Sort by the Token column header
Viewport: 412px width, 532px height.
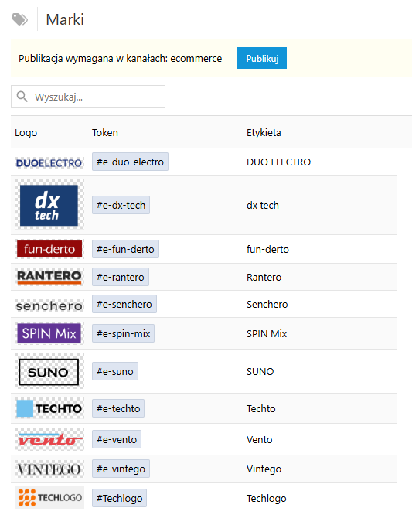(105, 133)
